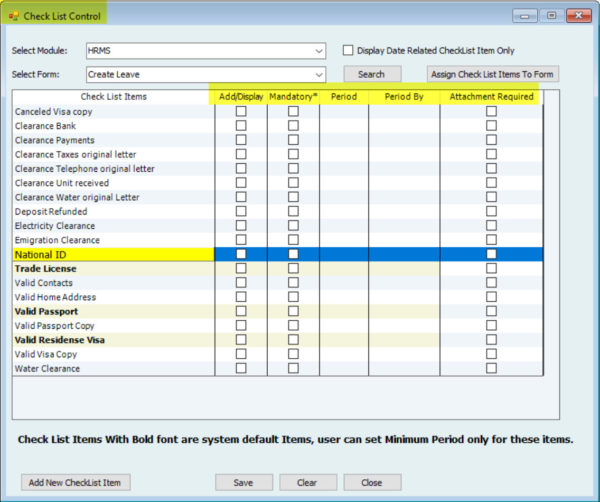Save the check list settings

click(244, 482)
